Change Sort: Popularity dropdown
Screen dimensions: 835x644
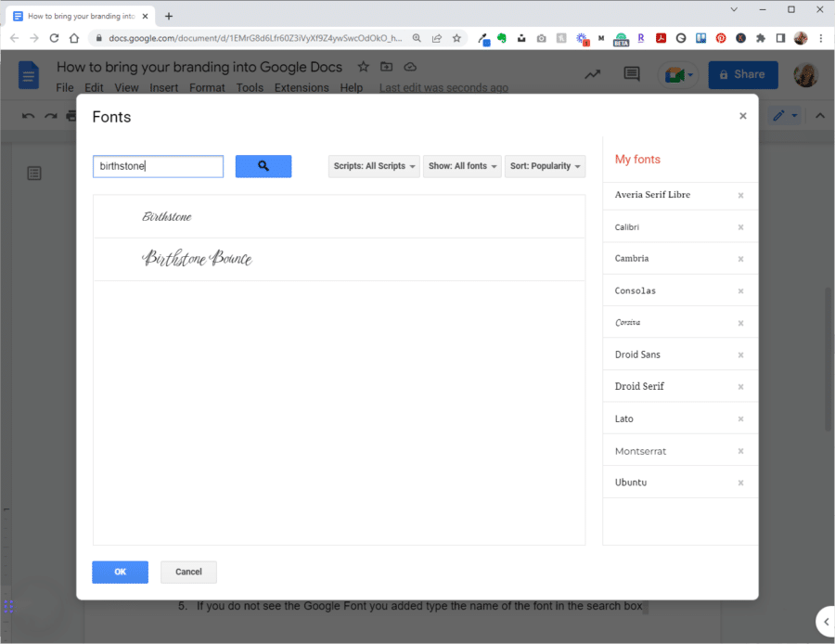pyautogui.click(x=545, y=166)
